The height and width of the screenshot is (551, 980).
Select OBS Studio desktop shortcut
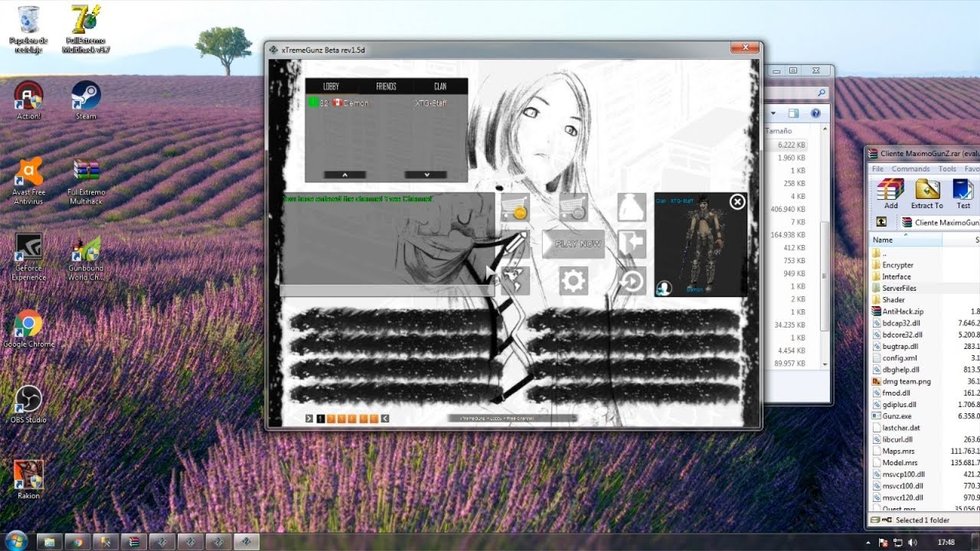coord(28,405)
